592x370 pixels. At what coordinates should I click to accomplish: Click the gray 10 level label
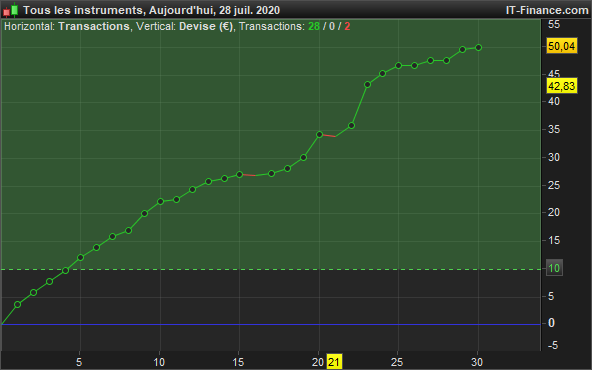click(554, 268)
